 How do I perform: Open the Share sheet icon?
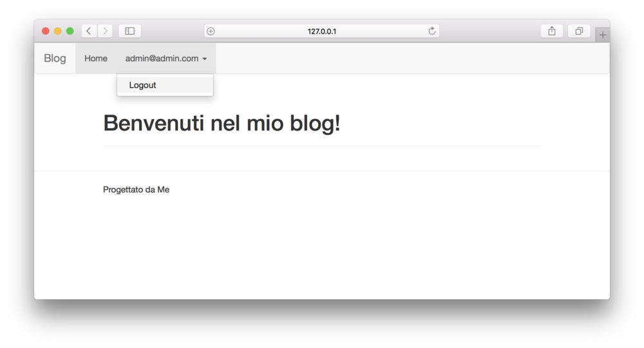click(x=552, y=31)
